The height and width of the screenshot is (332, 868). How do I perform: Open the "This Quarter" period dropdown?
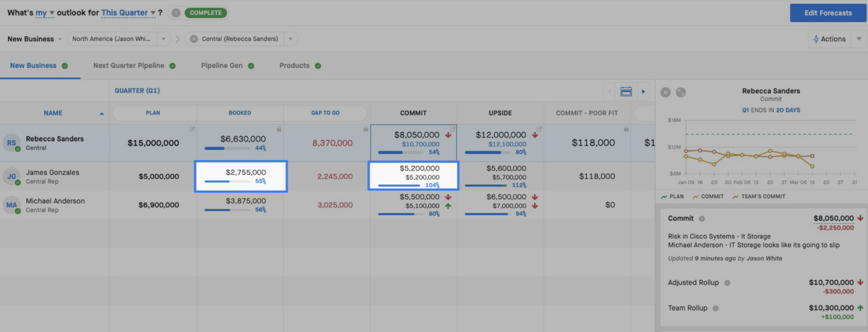click(x=128, y=13)
